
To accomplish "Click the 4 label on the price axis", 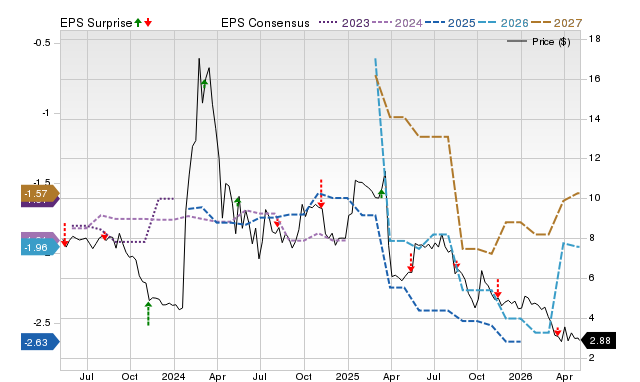I will tap(591, 318).
